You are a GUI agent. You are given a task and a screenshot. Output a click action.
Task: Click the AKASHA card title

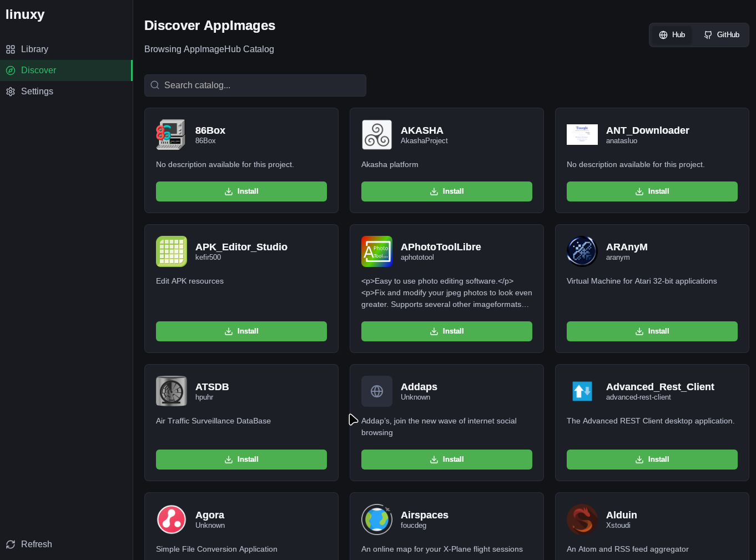422,130
